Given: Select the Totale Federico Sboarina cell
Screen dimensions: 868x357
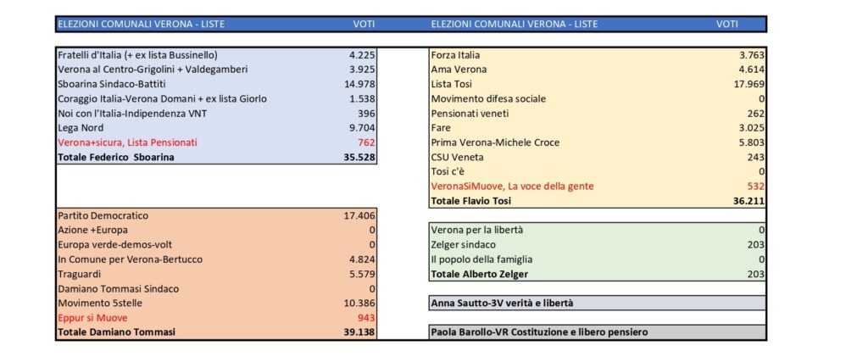Looking at the screenshot, I should pos(115,157).
